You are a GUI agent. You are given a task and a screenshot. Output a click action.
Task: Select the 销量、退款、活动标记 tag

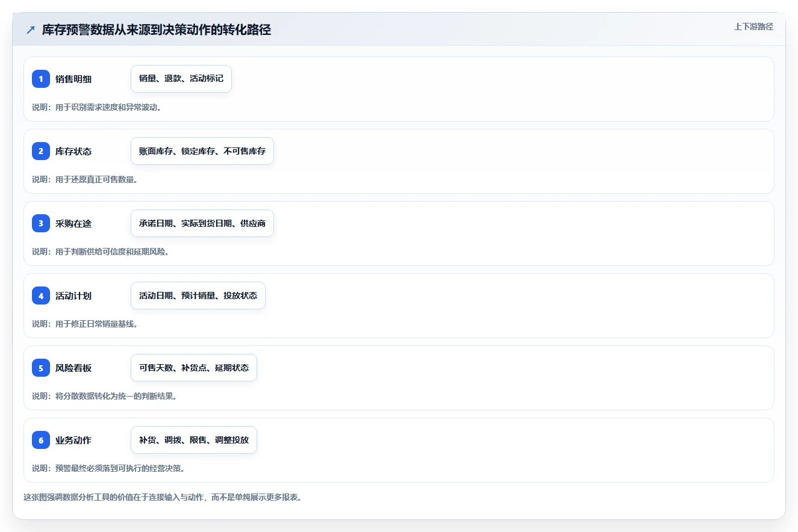(181, 79)
